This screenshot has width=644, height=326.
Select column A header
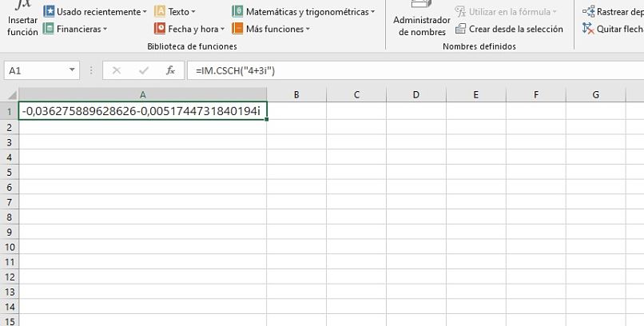(142, 95)
